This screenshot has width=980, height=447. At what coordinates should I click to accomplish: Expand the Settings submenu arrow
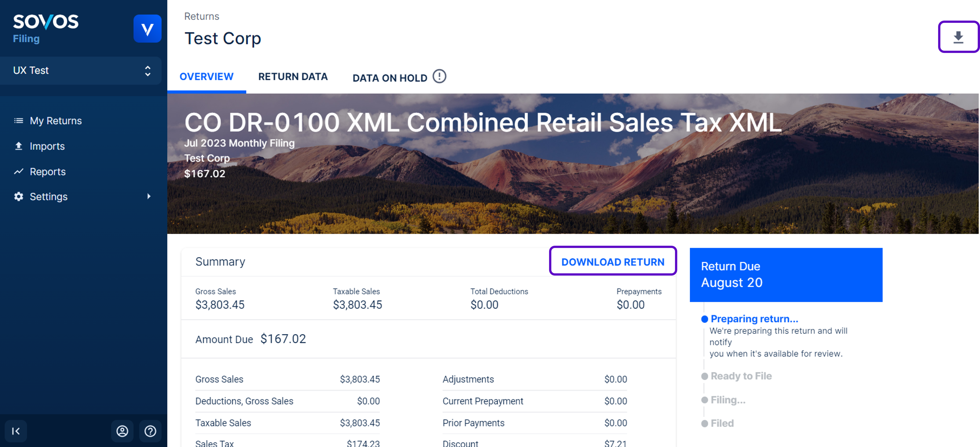pyautogui.click(x=149, y=197)
